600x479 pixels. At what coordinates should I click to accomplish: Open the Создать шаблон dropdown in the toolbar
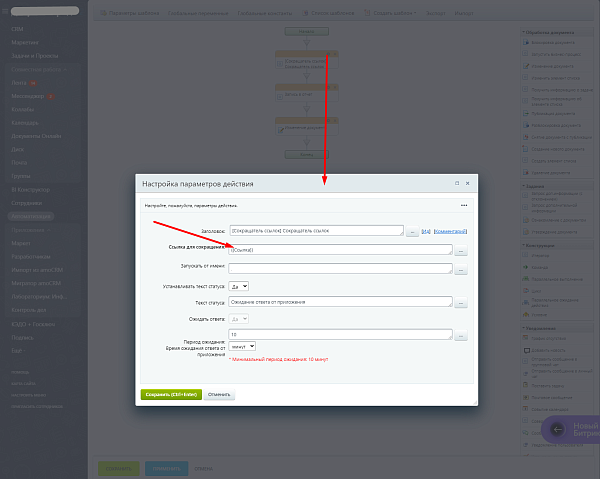[x=390, y=13]
